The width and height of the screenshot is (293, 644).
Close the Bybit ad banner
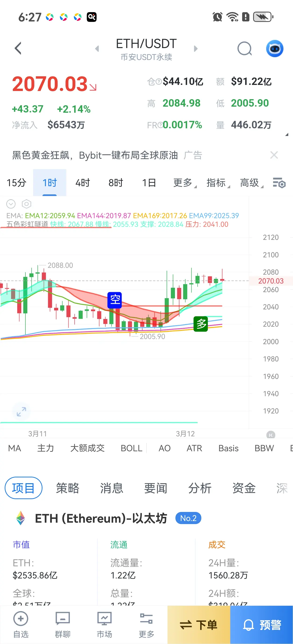[274, 155]
